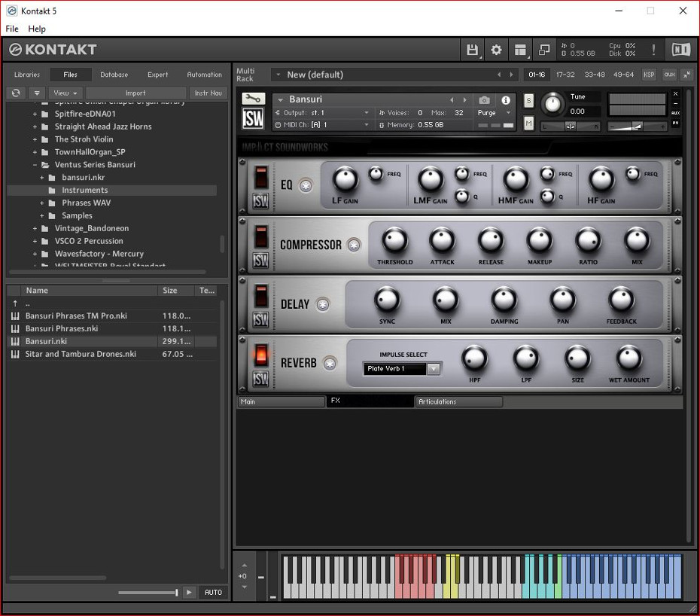700x616 pixels.
Task: Remove the Bansuri instrument with X
Action: 675,94
